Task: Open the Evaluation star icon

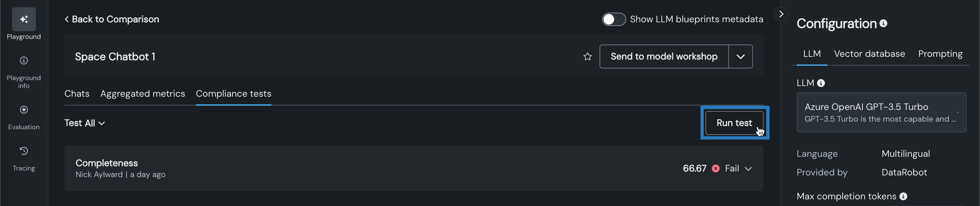Action: [x=24, y=110]
